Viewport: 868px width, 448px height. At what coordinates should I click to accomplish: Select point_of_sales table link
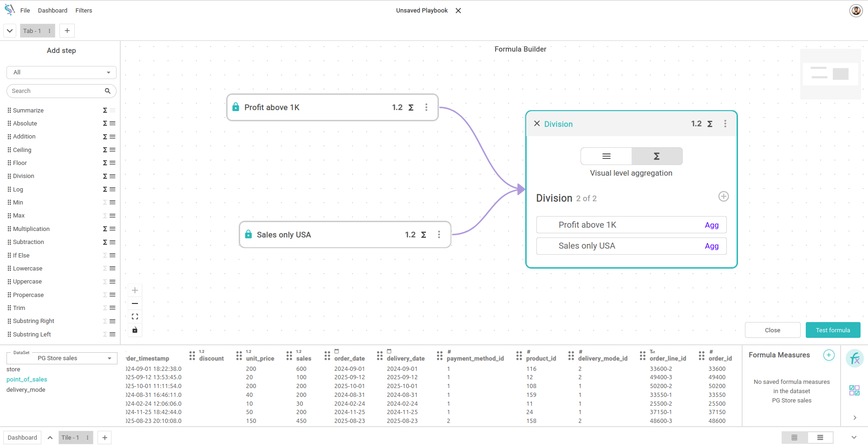(x=27, y=380)
